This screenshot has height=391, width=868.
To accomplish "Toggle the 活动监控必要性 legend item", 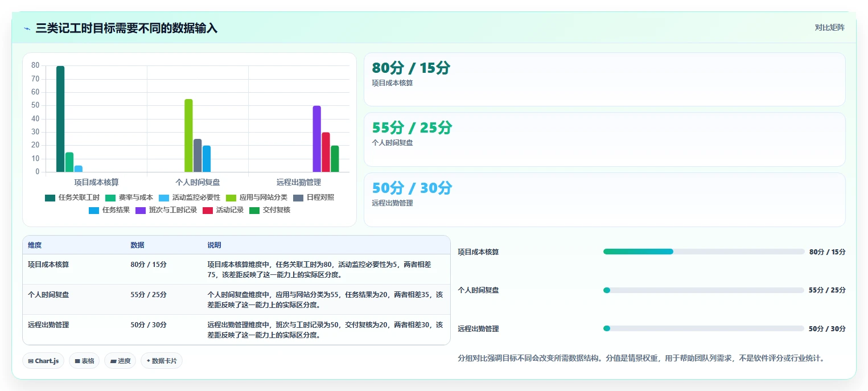I will (x=189, y=197).
